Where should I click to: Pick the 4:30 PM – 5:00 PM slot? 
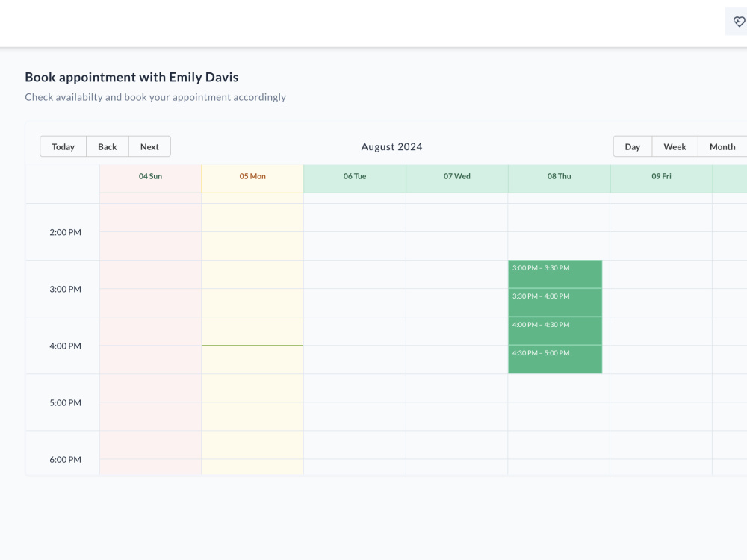[555, 359]
